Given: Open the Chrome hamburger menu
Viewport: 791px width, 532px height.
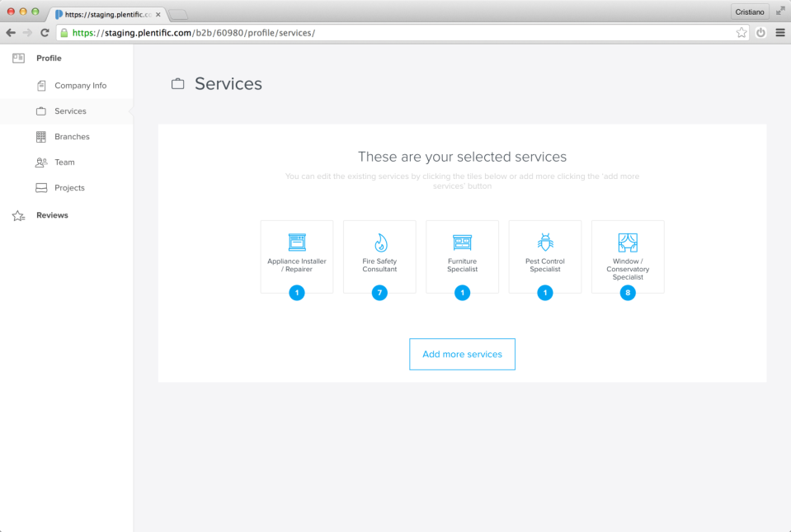Looking at the screenshot, I should (x=780, y=33).
